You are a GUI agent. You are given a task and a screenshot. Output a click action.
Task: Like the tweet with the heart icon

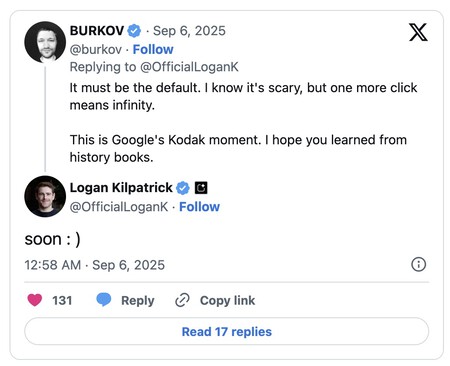click(x=35, y=300)
